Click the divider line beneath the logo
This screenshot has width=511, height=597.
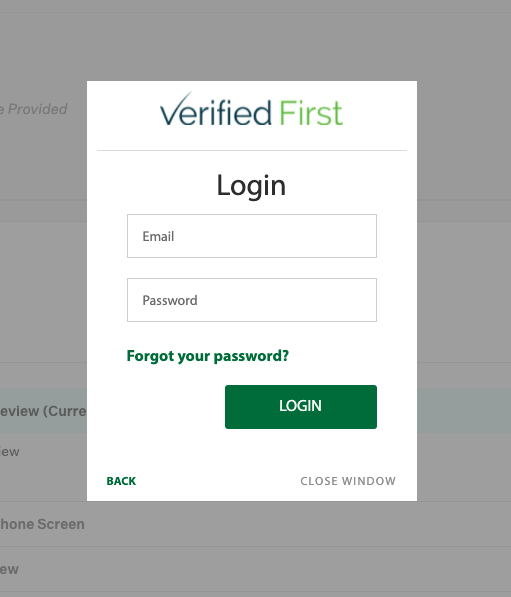point(252,150)
